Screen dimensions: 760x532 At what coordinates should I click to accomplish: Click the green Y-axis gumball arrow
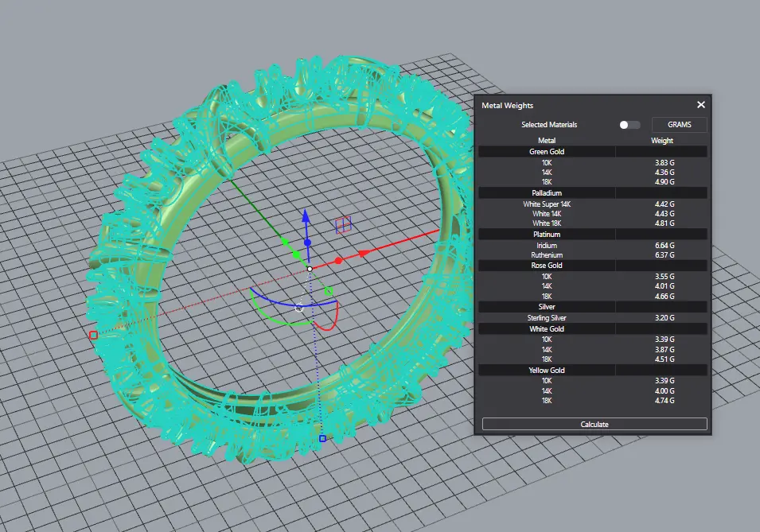click(286, 241)
